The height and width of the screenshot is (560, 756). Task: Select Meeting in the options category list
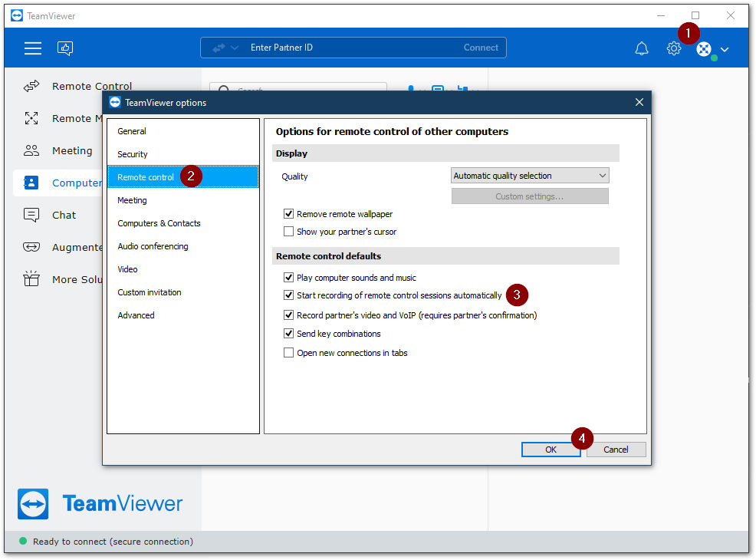[x=182, y=200]
